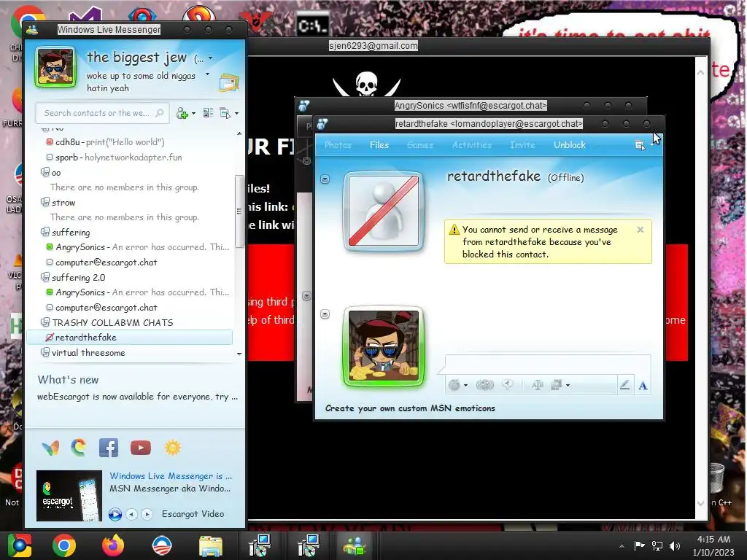This screenshot has height=560, width=747.
Task: Expand the Messenger show menu dropdown arrow
Action: point(237,113)
